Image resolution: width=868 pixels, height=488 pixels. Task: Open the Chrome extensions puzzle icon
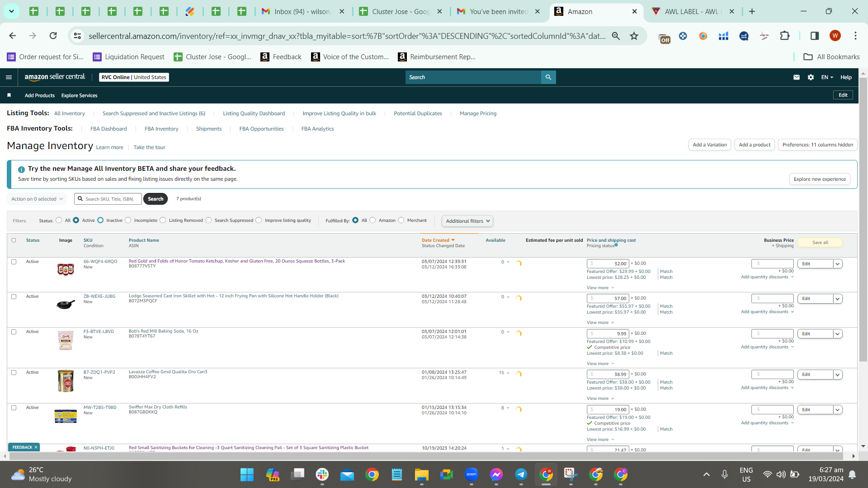(x=785, y=36)
